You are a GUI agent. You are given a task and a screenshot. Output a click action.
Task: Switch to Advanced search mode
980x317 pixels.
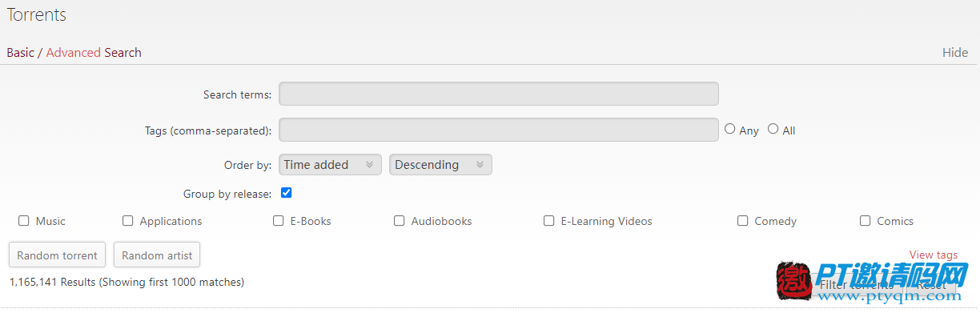click(74, 53)
